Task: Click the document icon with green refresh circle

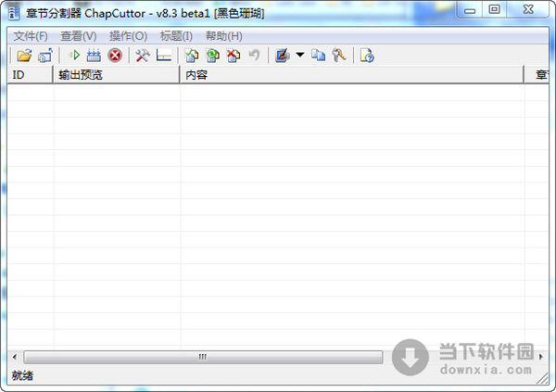Action: point(213,56)
